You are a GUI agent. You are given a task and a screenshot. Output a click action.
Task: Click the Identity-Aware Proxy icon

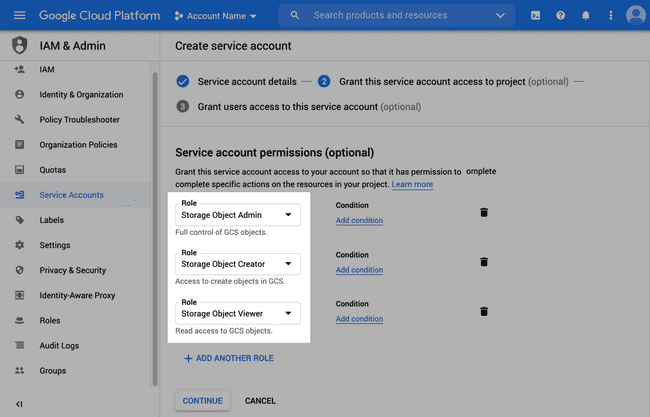pos(19,295)
